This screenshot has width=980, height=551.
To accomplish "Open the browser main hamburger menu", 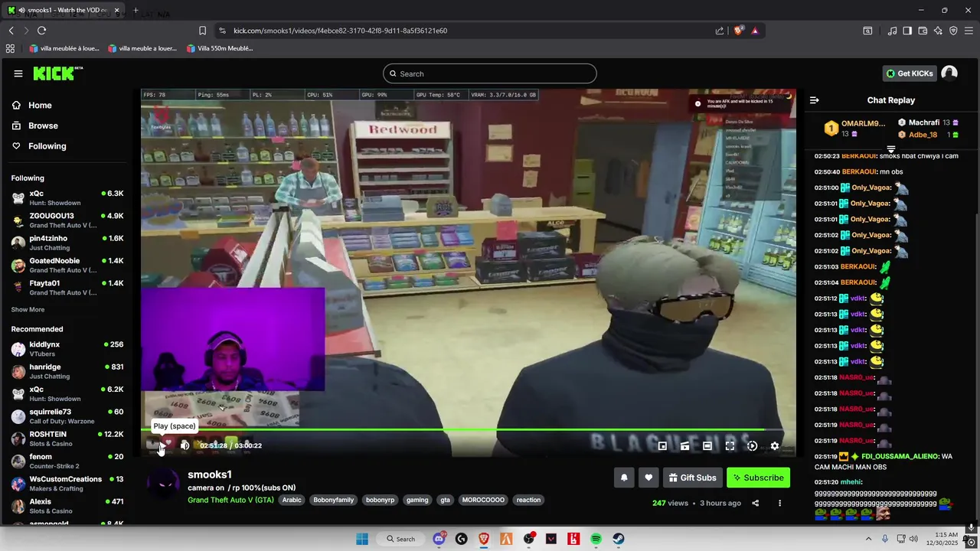I will click(x=969, y=31).
